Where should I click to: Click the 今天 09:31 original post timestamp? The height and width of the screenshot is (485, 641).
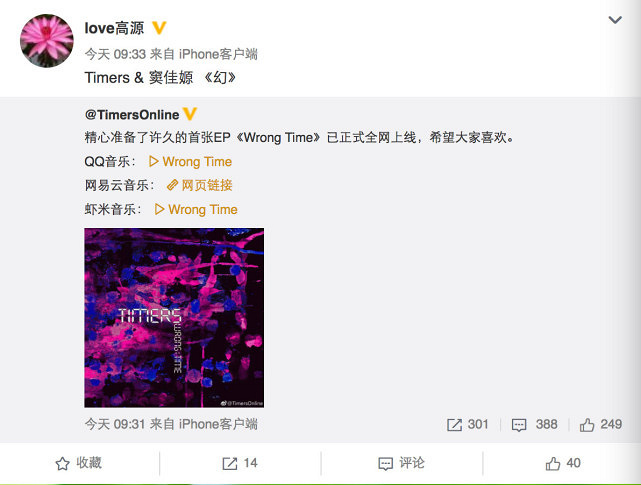115,424
